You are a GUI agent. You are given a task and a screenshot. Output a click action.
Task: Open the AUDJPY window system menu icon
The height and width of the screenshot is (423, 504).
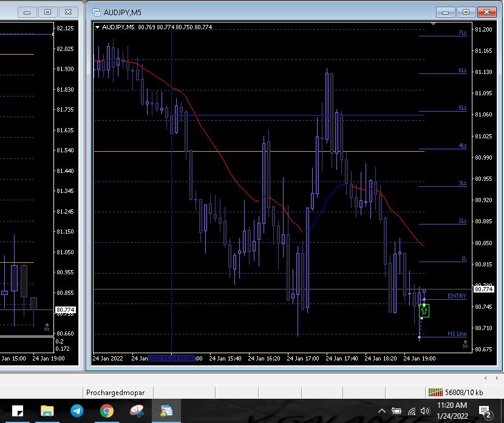96,12
